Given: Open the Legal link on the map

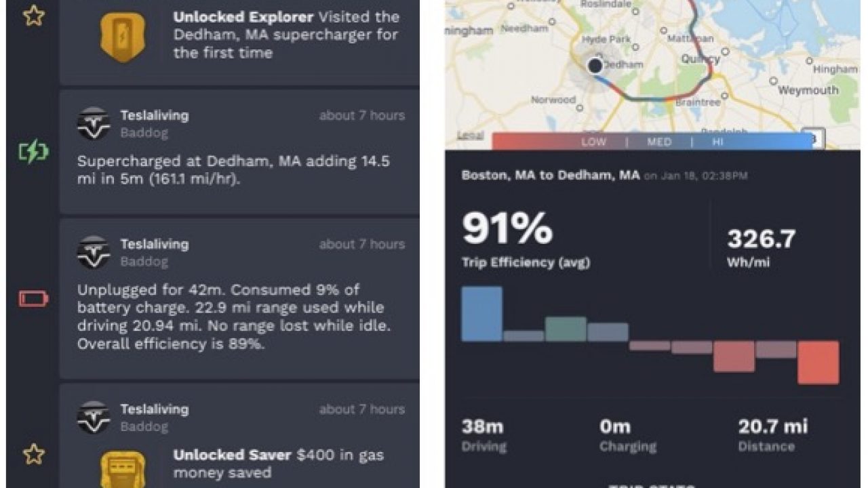Looking at the screenshot, I should point(470,136).
